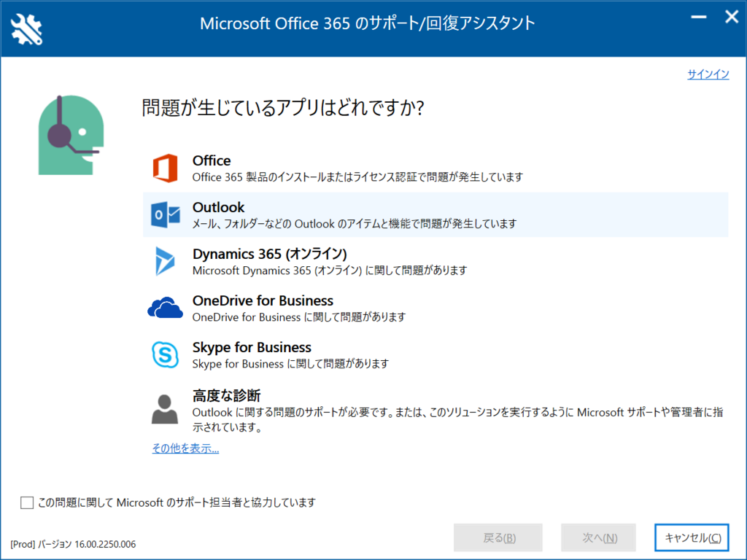Minimize the Support and Recovery Assistant window
The image size is (747, 560).
click(x=699, y=17)
